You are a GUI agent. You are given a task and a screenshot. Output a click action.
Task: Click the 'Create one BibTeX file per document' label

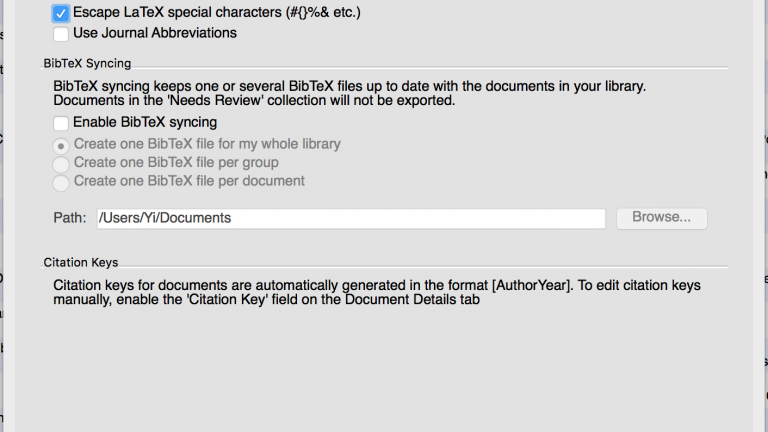[189, 181]
